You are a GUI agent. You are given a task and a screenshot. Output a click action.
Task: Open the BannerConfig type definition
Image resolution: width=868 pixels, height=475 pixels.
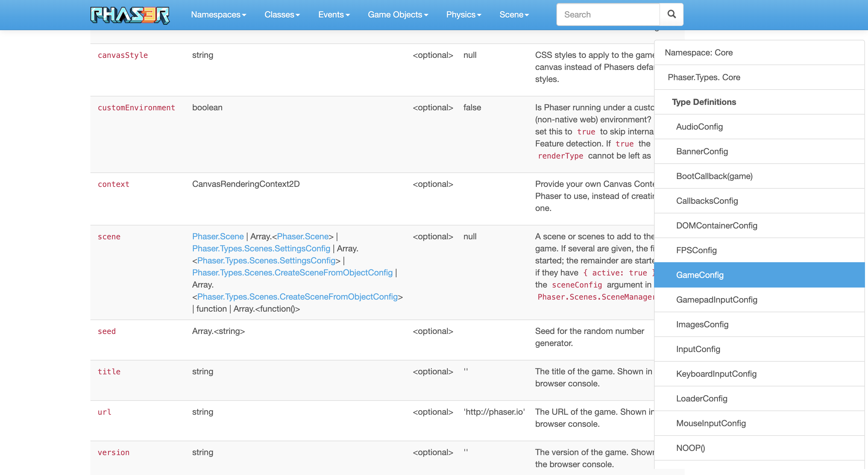coord(702,151)
